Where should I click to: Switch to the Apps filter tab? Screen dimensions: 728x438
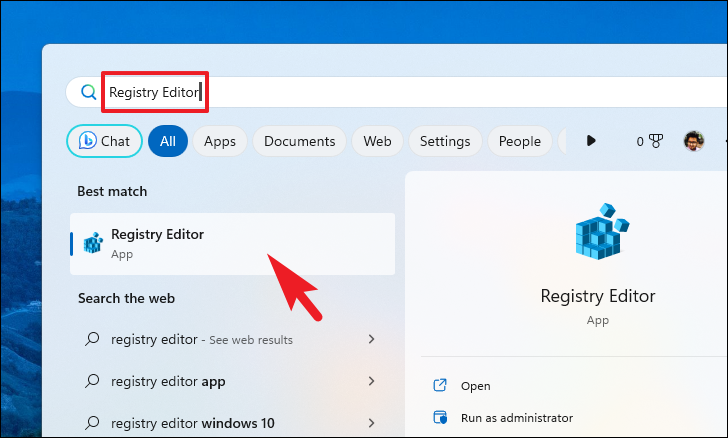(220, 141)
